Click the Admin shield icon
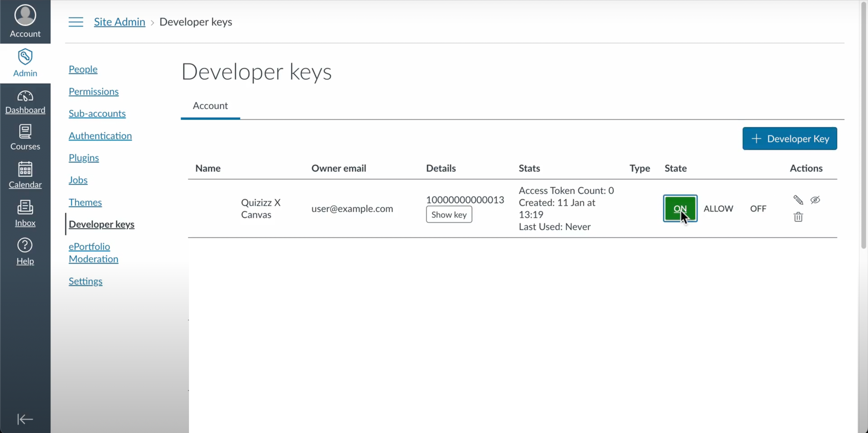 (25, 57)
